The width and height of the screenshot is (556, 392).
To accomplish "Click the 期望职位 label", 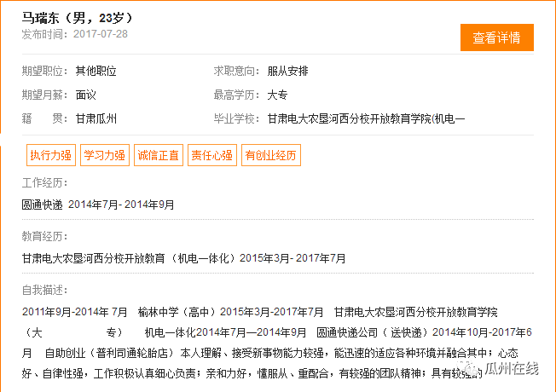I will click(x=44, y=72).
